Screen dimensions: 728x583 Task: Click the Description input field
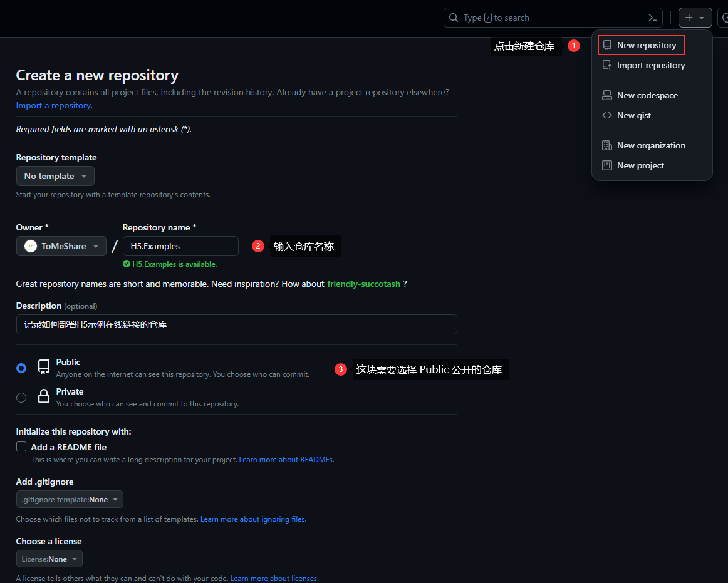237,324
